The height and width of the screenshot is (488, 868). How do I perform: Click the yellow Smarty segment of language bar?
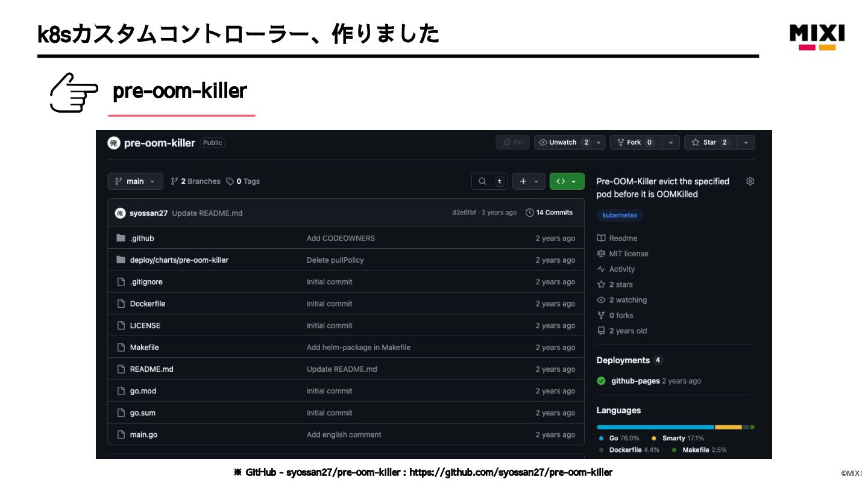(x=728, y=427)
